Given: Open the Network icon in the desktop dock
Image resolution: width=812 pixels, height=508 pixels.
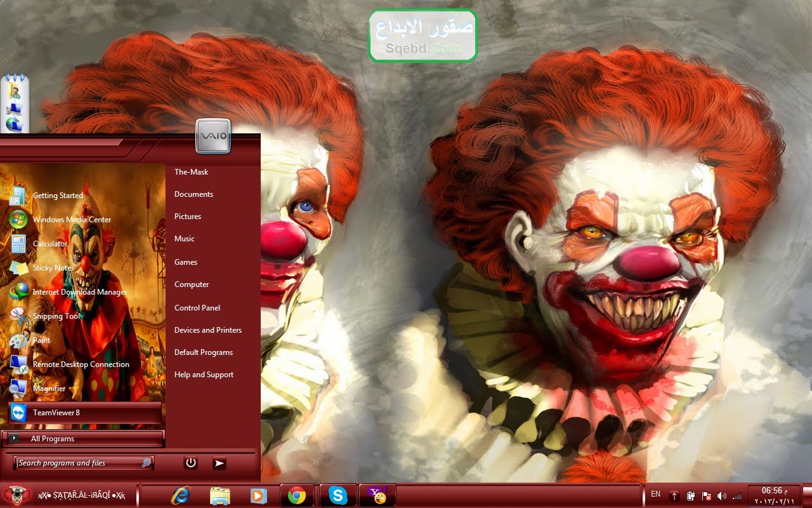Looking at the screenshot, I should [x=14, y=124].
